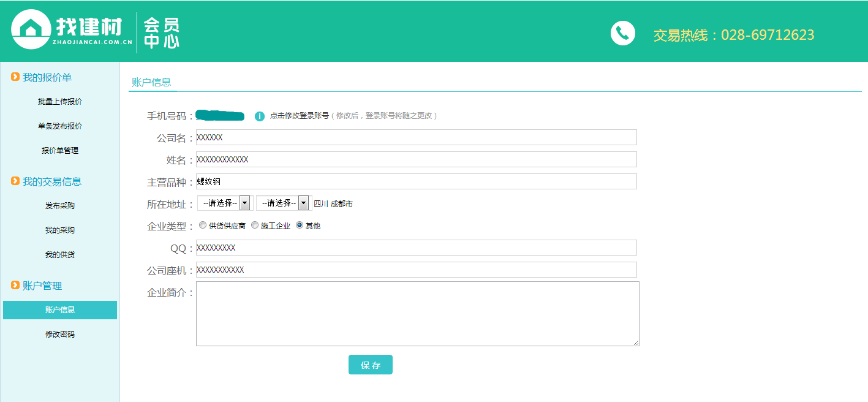This screenshot has height=402, width=868.
Task: Click the 我的报价单 section heading
Action: (x=47, y=77)
